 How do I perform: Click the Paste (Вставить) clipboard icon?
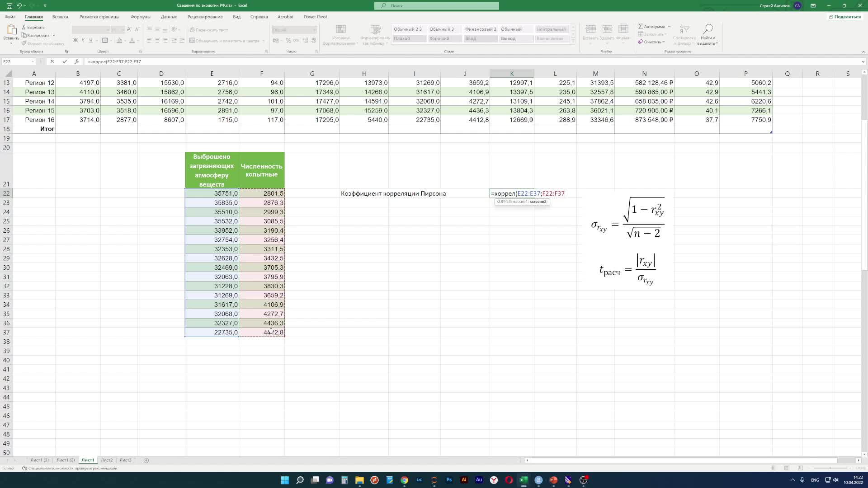point(11,30)
